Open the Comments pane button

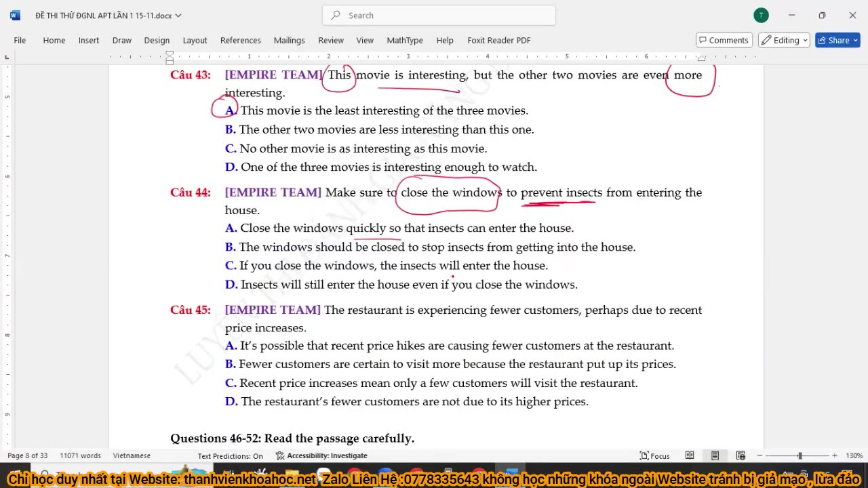coord(724,40)
